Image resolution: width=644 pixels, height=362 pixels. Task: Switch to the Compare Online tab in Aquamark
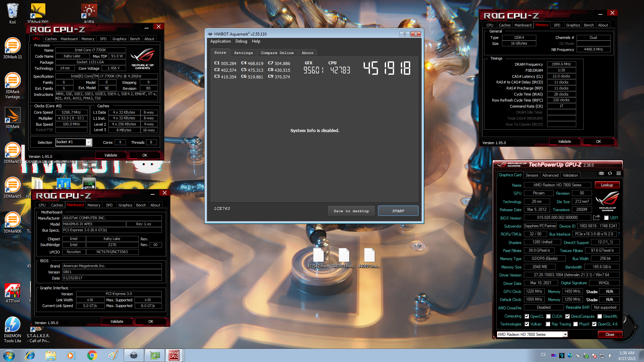coord(277,53)
